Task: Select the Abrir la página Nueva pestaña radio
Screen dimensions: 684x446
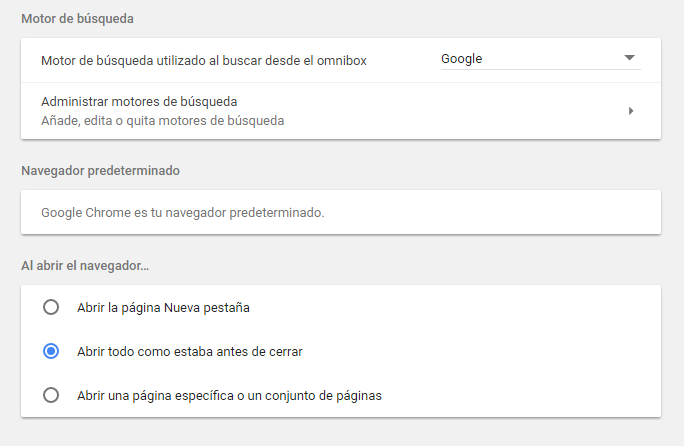Action: point(51,307)
